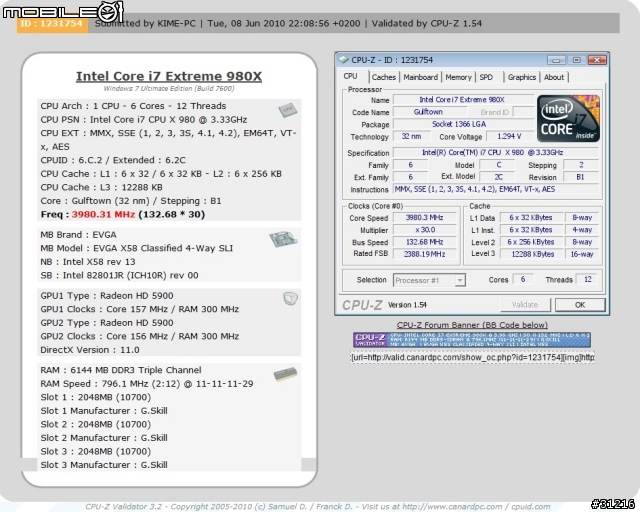Image resolution: width=640 pixels, height=512 pixels.
Task: Open the Intel Core i7 Extreme 980X title link
Action: 169,76
